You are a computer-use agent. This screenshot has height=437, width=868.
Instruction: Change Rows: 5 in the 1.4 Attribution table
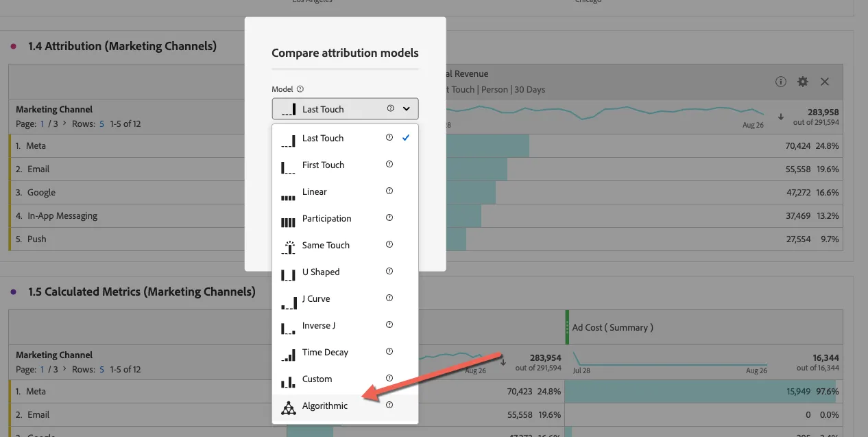click(x=101, y=124)
